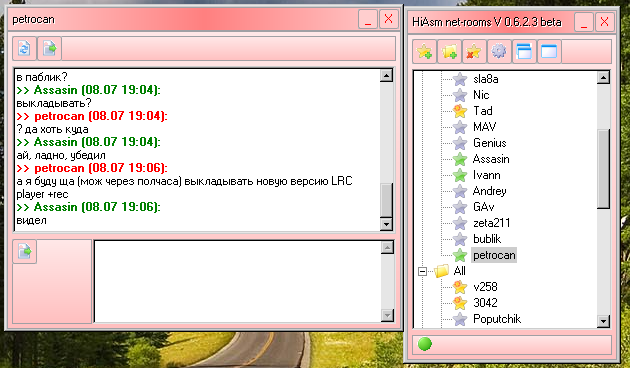The image size is (630, 368).
Task: Click the add folder icon
Action: (449, 51)
